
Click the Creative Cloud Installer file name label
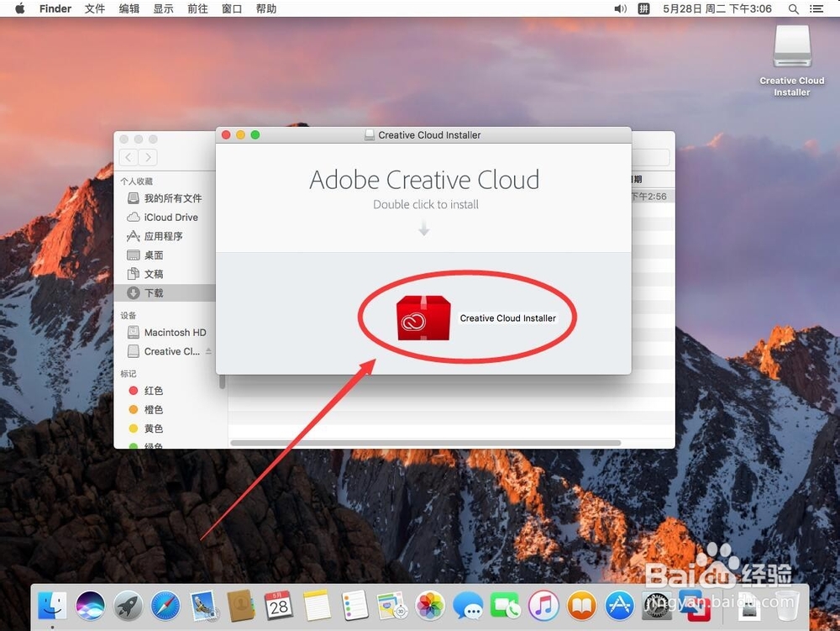pos(508,318)
